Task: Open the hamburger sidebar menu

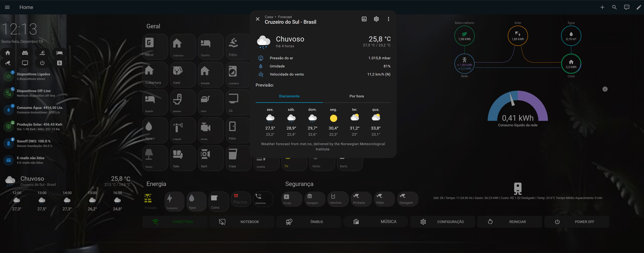Action: 7,7
